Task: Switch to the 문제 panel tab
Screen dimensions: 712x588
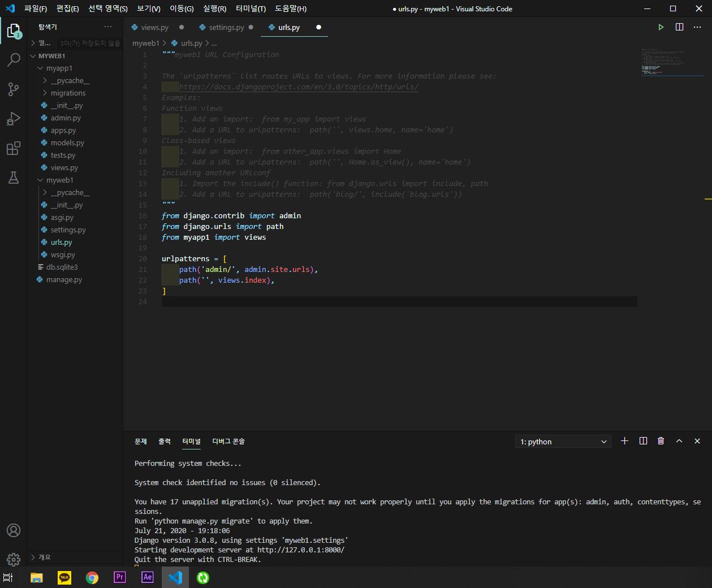Action: click(x=141, y=441)
